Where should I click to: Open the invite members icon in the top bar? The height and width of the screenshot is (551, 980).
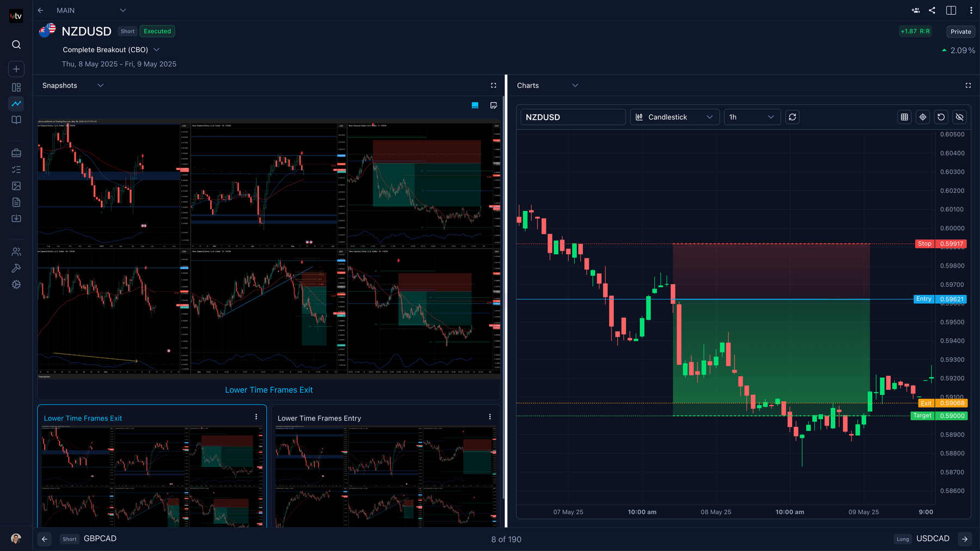(x=915, y=10)
